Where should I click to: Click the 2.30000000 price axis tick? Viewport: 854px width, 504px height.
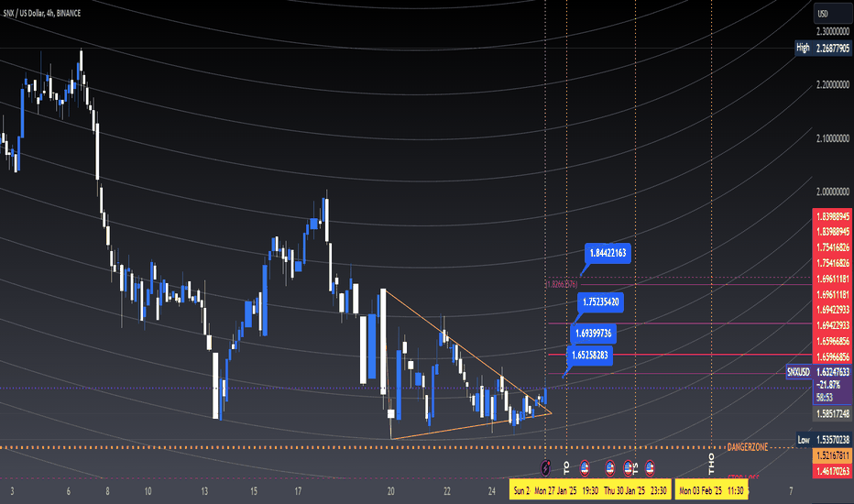[x=833, y=31]
